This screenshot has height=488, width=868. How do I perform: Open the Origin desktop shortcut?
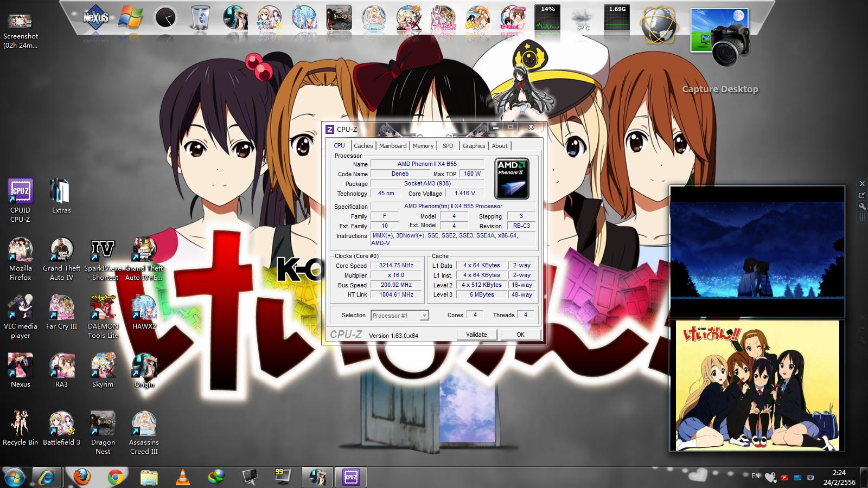(144, 370)
